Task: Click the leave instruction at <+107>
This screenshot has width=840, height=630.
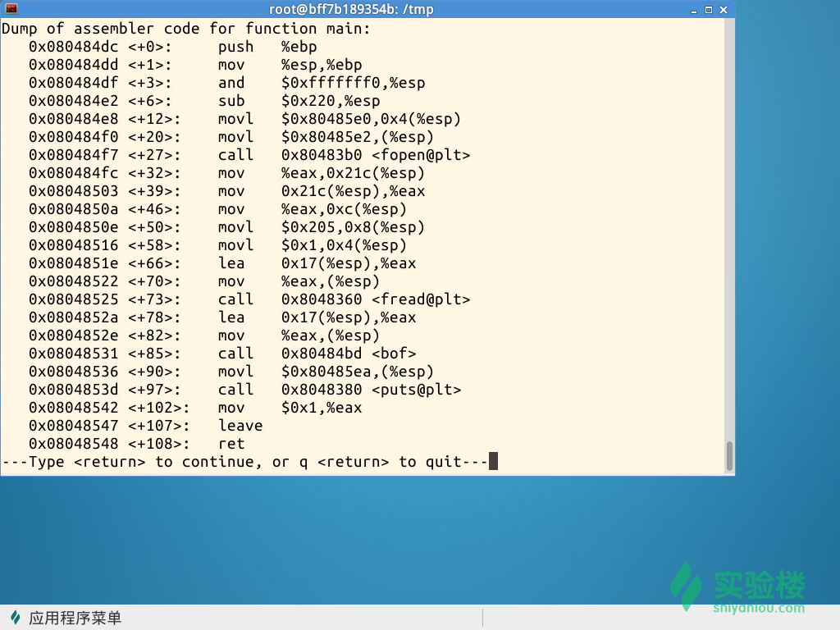Action: pos(145,426)
